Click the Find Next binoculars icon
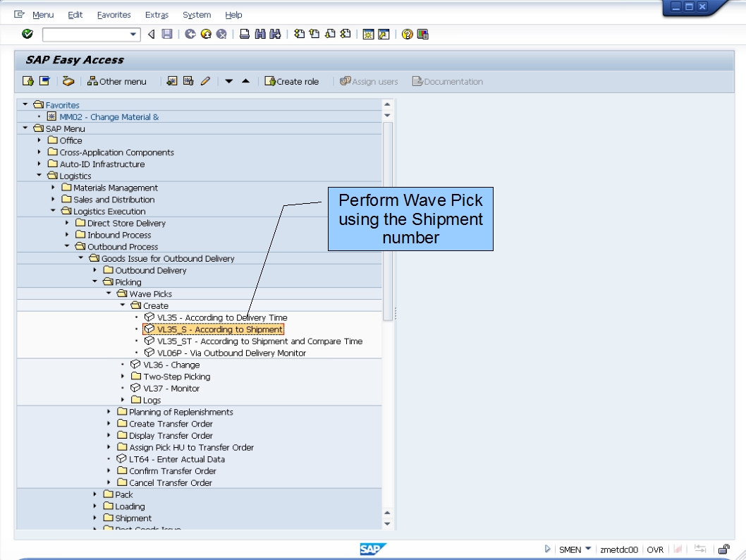 pos(276,34)
